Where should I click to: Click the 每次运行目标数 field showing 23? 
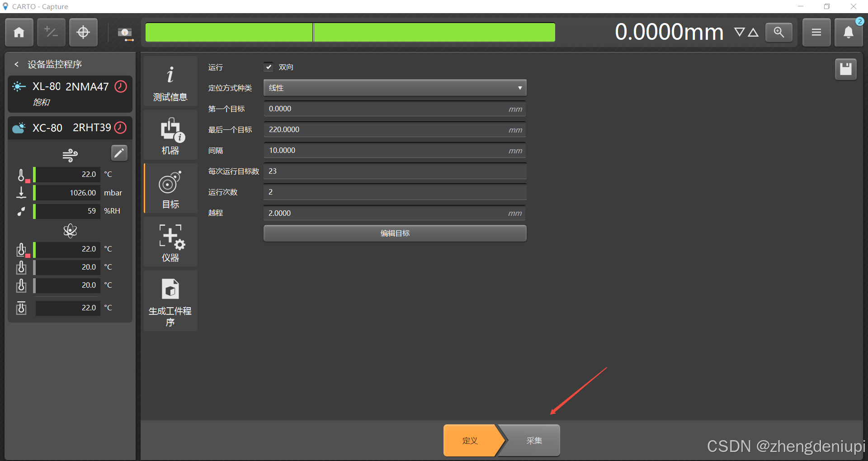click(x=395, y=171)
